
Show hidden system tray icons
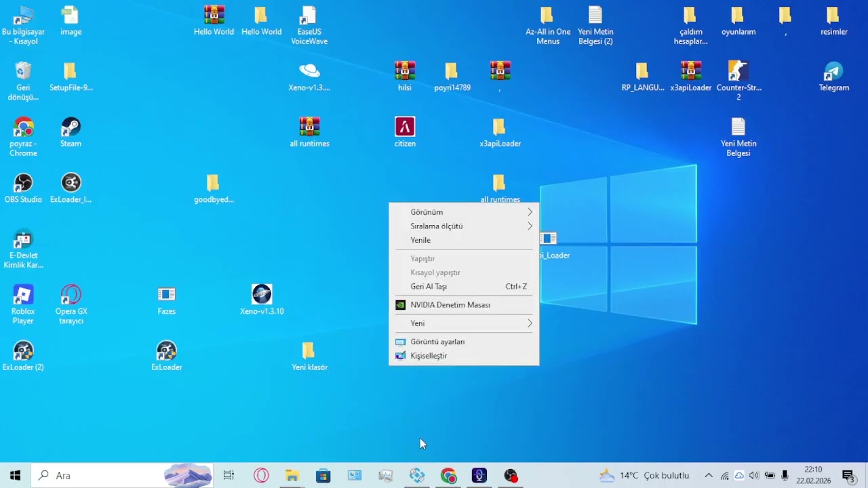[x=709, y=476]
